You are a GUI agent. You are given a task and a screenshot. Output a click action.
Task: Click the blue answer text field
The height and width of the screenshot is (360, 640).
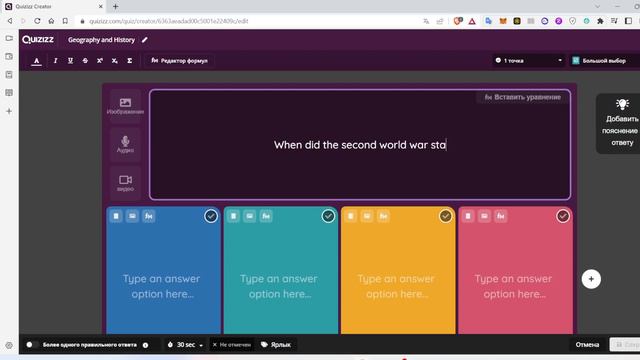click(x=162, y=286)
